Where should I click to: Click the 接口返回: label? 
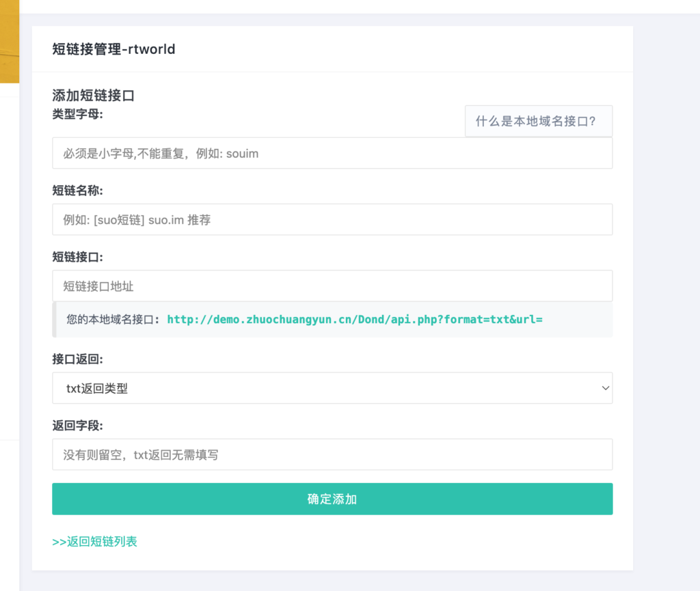point(78,359)
